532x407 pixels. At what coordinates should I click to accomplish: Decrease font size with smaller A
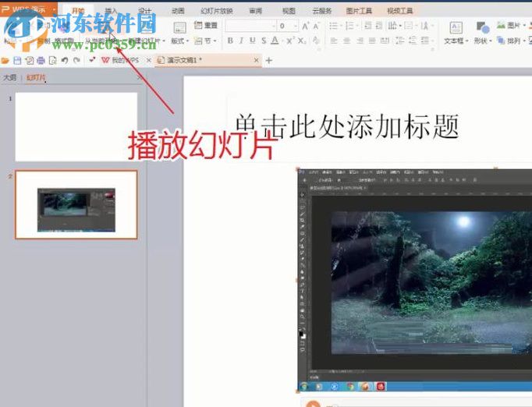(316, 26)
